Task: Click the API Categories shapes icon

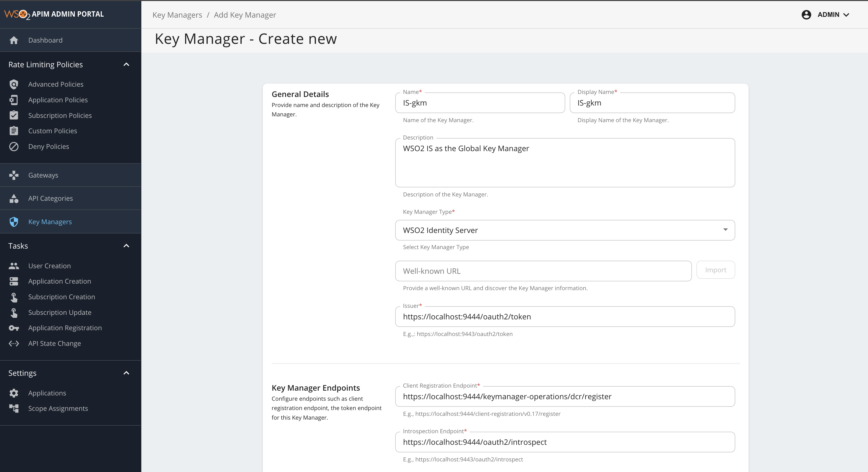Action: pyautogui.click(x=14, y=198)
